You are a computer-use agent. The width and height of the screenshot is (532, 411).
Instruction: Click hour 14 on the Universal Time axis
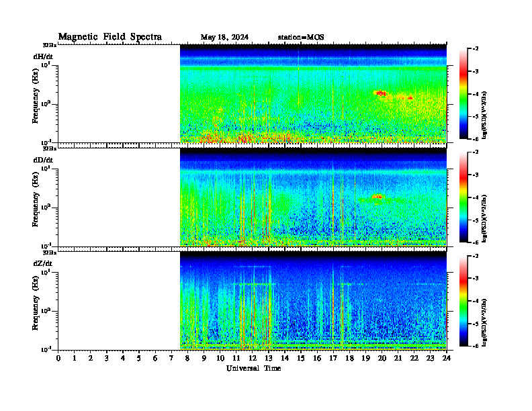point(285,359)
